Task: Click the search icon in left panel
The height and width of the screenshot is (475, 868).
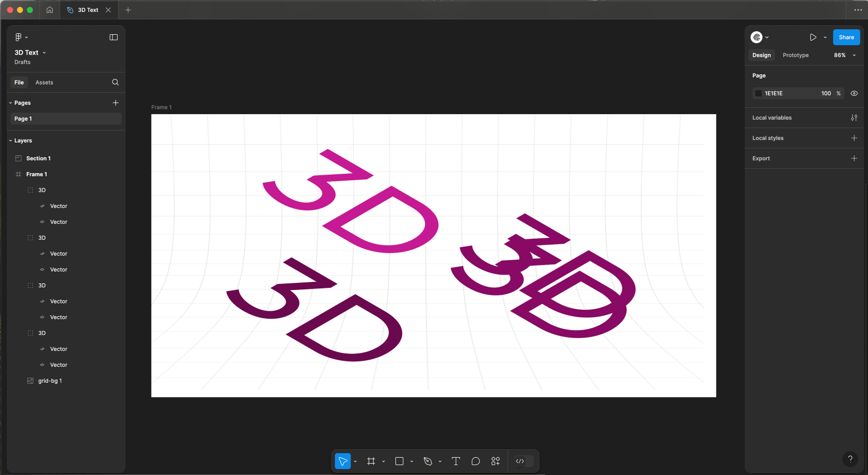Action: click(115, 82)
